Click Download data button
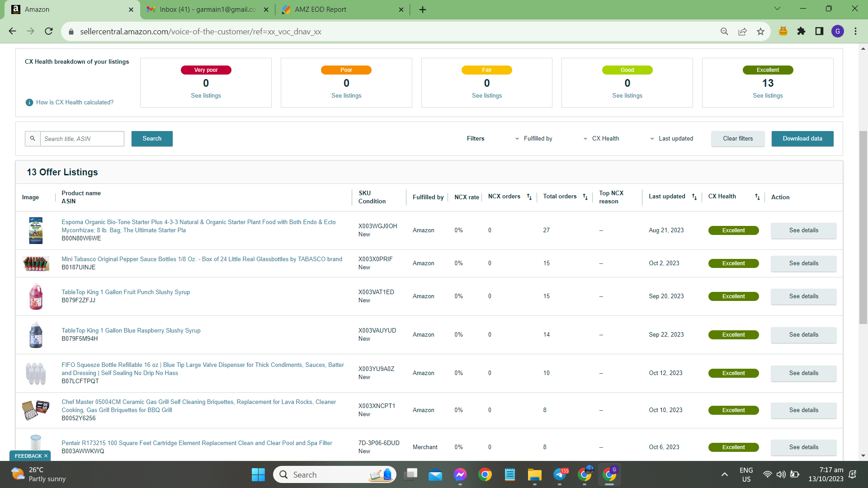This screenshot has height=488, width=868. [x=802, y=139]
